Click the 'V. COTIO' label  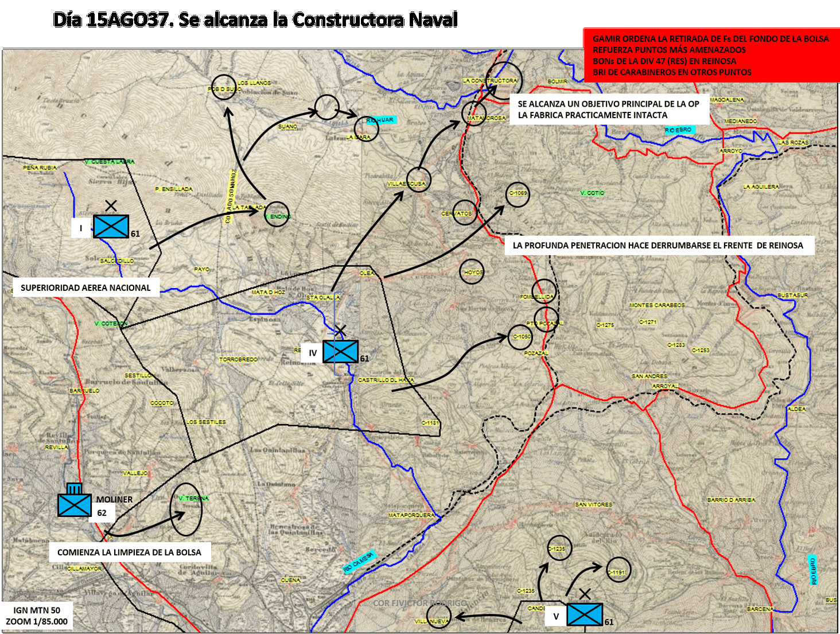(x=592, y=193)
